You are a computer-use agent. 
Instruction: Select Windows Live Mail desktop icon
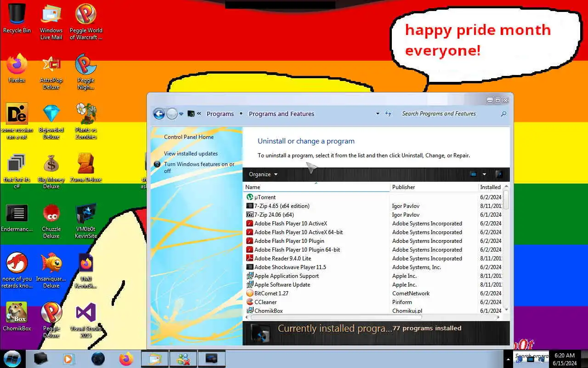(51, 23)
